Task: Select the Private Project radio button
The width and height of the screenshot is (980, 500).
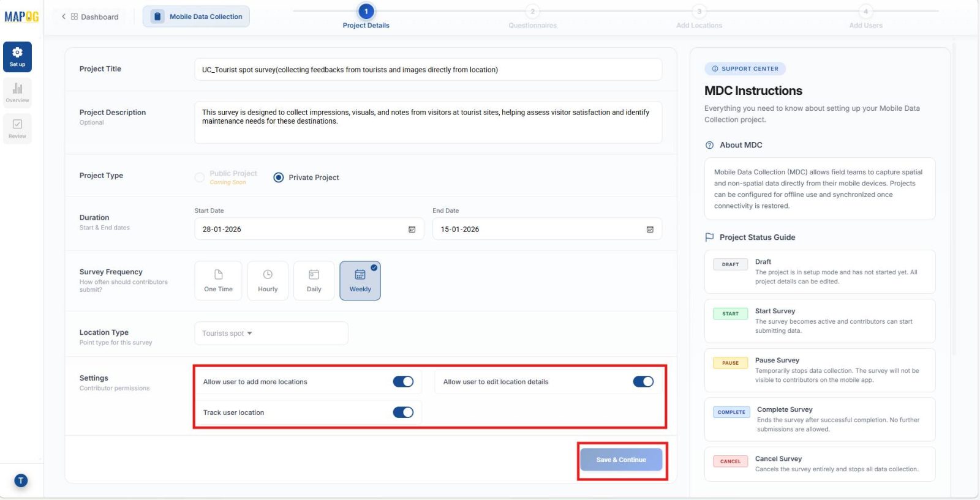Action: pos(279,177)
